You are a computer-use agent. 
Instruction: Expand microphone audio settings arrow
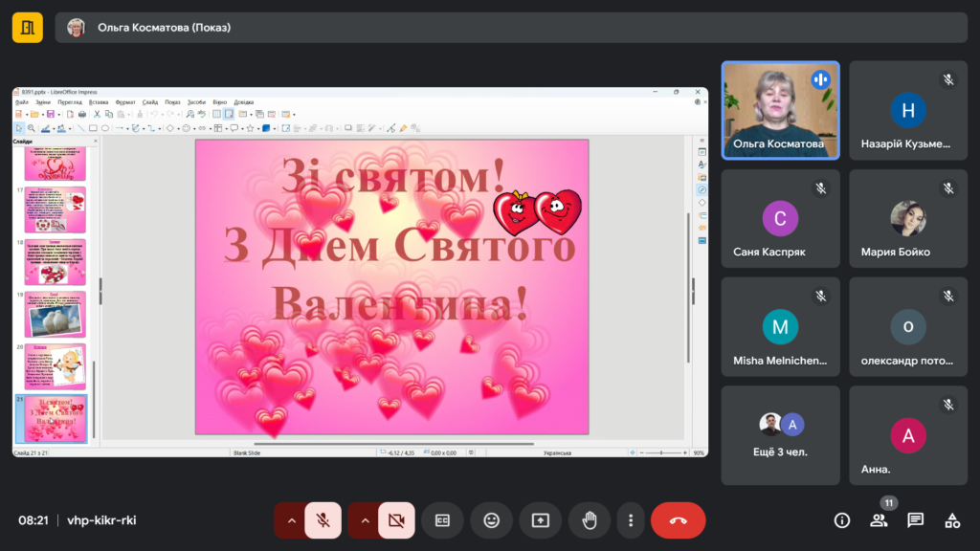pyautogui.click(x=290, y=520)
